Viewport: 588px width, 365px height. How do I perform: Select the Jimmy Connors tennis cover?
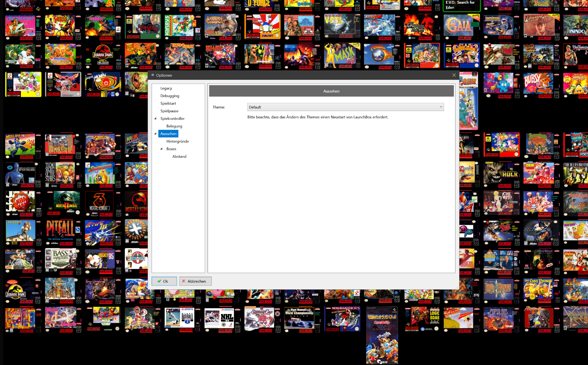pyautogui.click(x=23, y=56)
